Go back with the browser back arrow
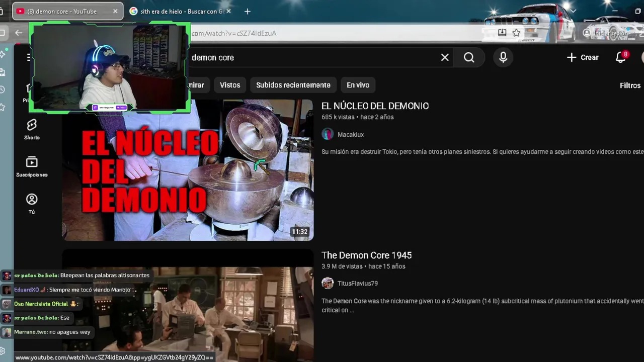 19,33
